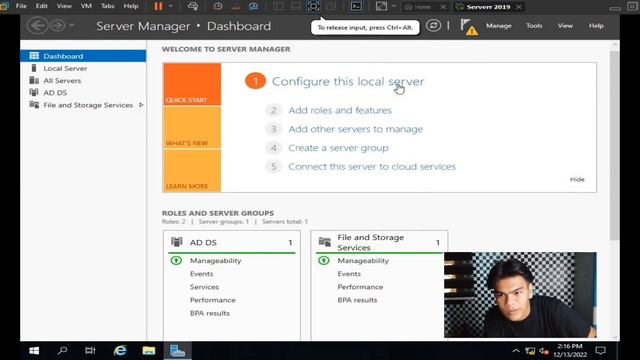Viewport: 640px width, 360px height.
Task: Pause the virtual machine
Action: [158, 6]
